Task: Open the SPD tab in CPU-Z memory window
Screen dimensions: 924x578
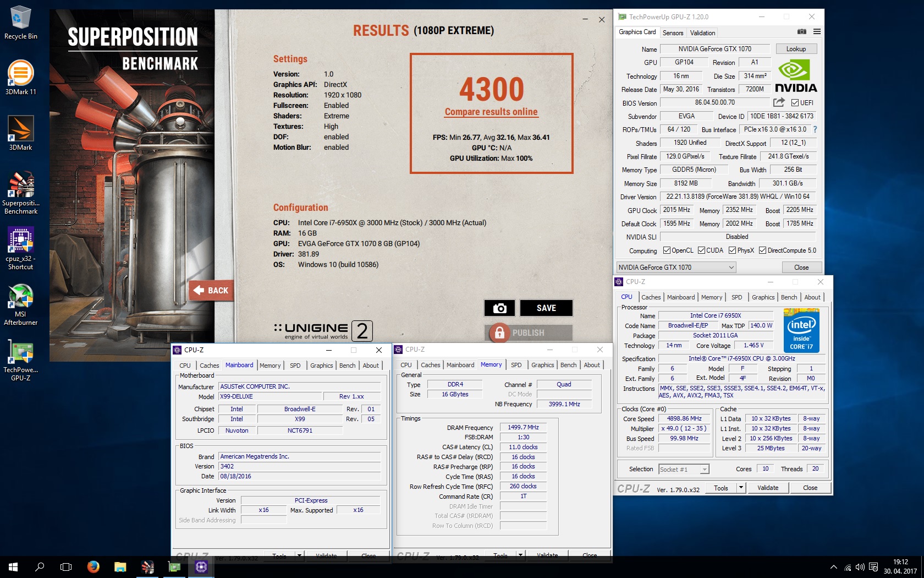Action: (516, 365)
